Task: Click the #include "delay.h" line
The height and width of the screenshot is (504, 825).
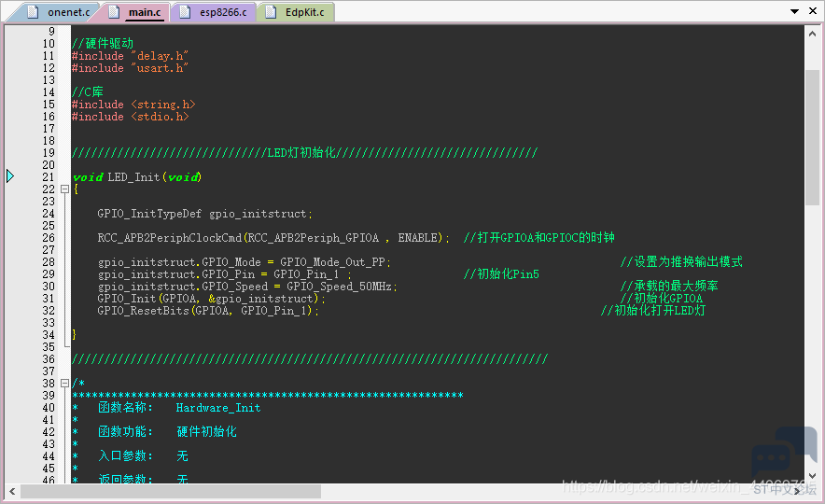Action: click(130, 56)
